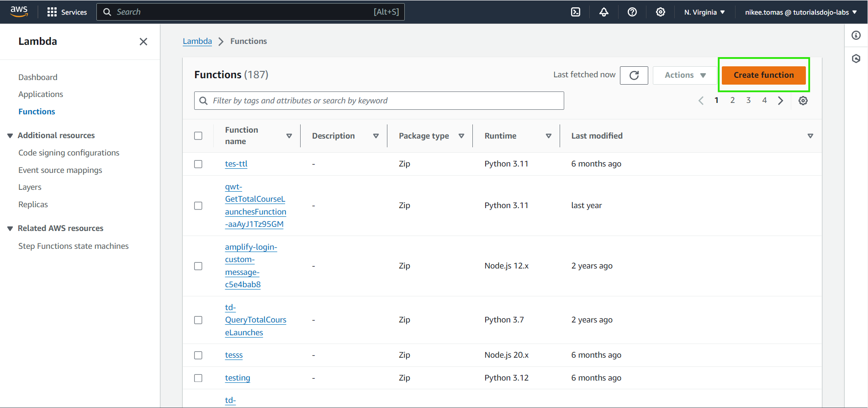Click the Python 3.7 runtime cell
Image resolution: width=868 pixels, height=408 pixels.
click(504, 320)
